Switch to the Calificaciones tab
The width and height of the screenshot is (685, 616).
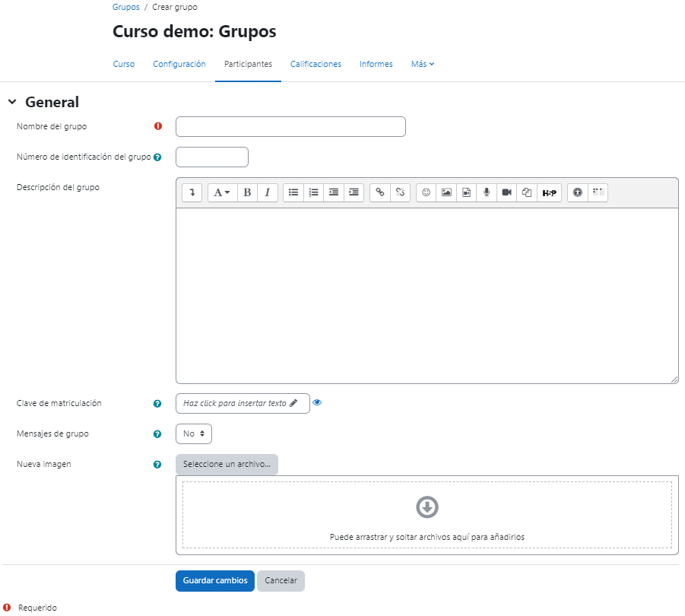point(316,64)
